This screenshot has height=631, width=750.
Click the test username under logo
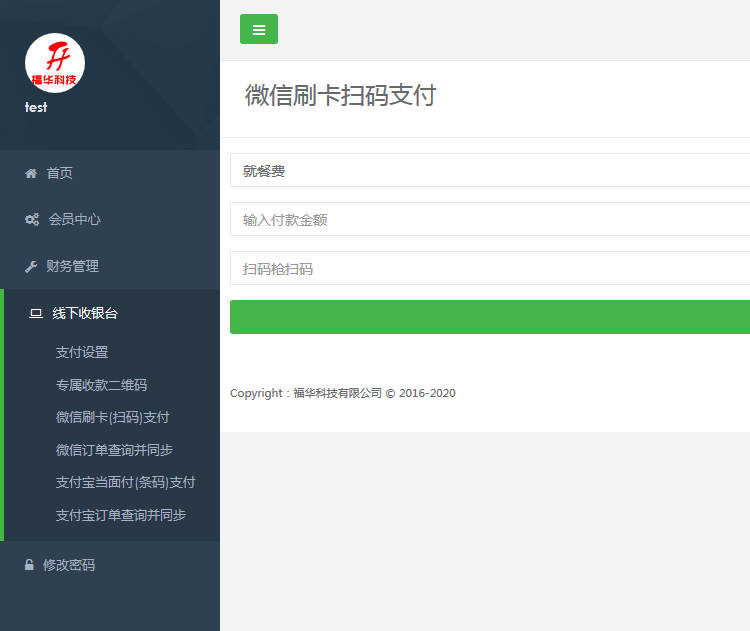pyautogui.click(x=36, y=107)
